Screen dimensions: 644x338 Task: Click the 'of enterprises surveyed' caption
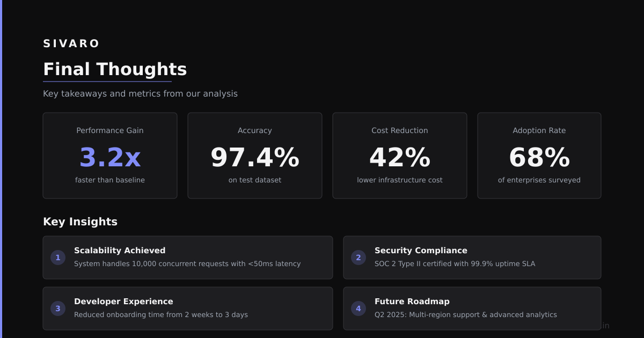point(539,180)
